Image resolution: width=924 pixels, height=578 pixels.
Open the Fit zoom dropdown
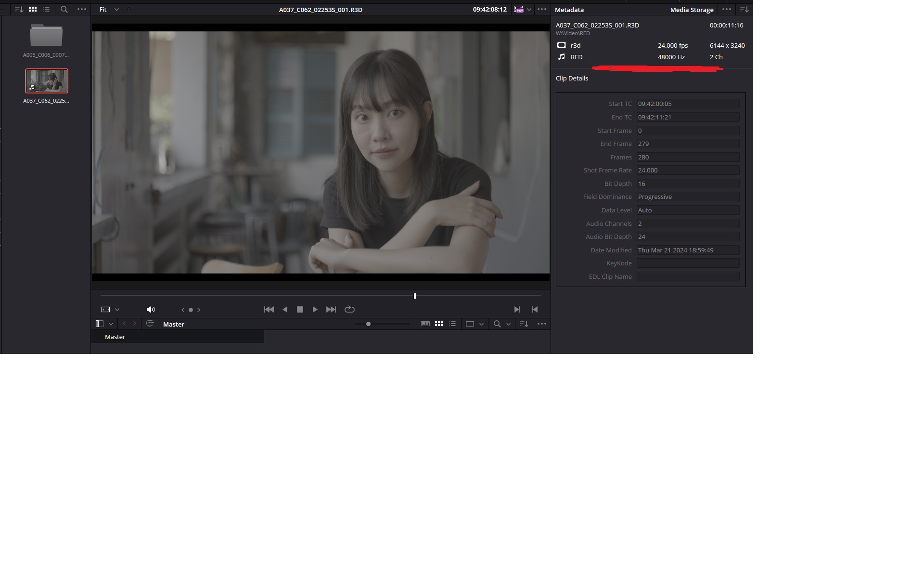109,9
